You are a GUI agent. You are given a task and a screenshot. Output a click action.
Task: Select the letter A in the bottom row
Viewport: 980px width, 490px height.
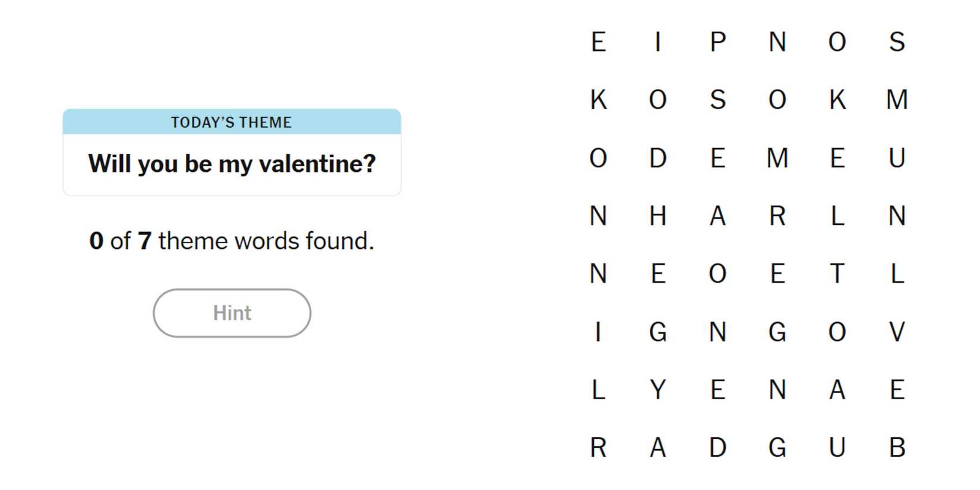pos(657,447)
